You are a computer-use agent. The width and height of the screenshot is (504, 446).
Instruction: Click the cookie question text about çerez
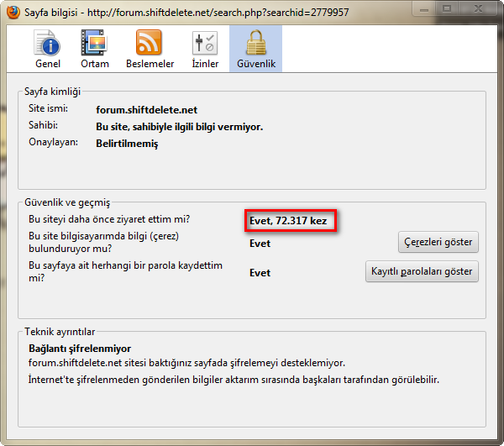coord(103,242)
